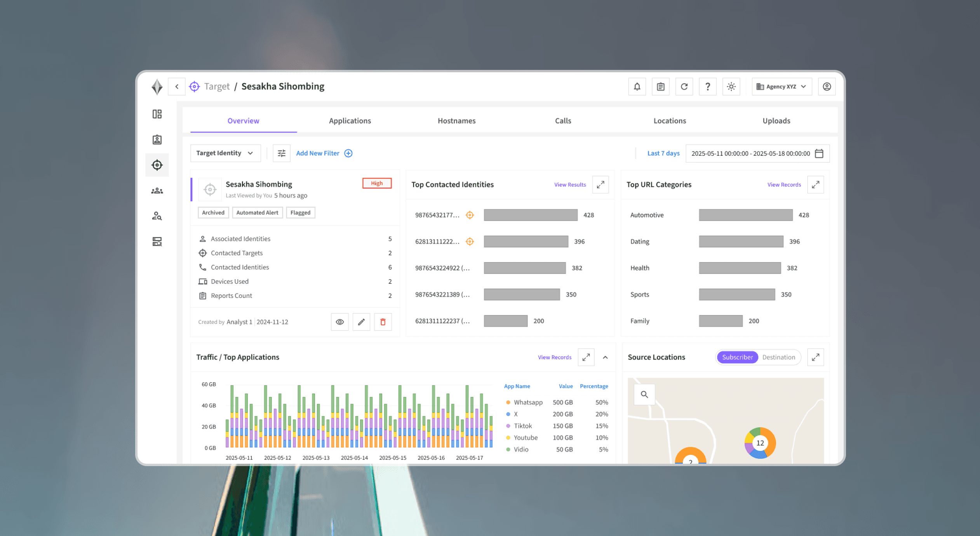Viewport: 980px width, 536px height.
Task: Switch to the Calls tab
Action: point(563,121)
